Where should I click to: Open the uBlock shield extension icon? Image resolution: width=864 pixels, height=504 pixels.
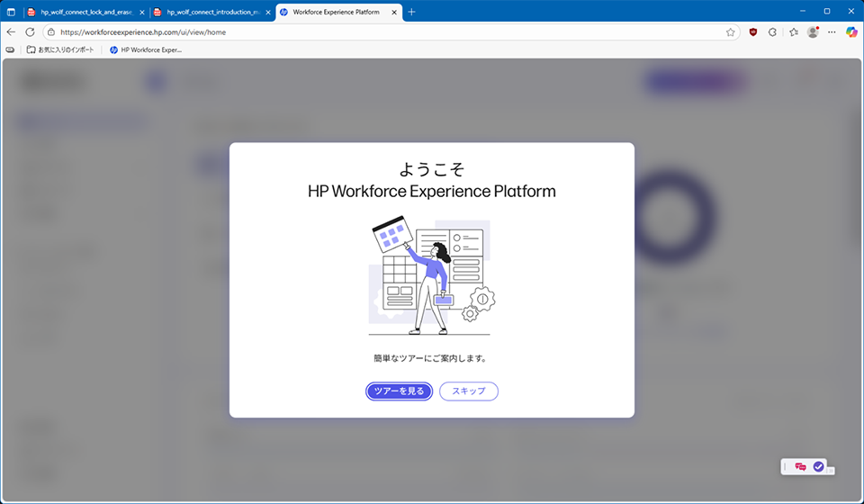(x=753, y=31)
